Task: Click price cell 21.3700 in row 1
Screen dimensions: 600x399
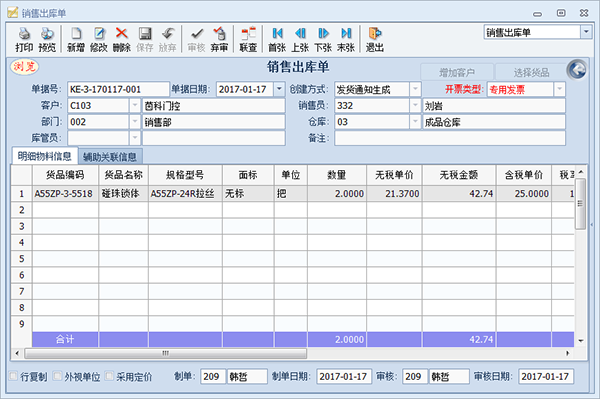Action: 394,194
